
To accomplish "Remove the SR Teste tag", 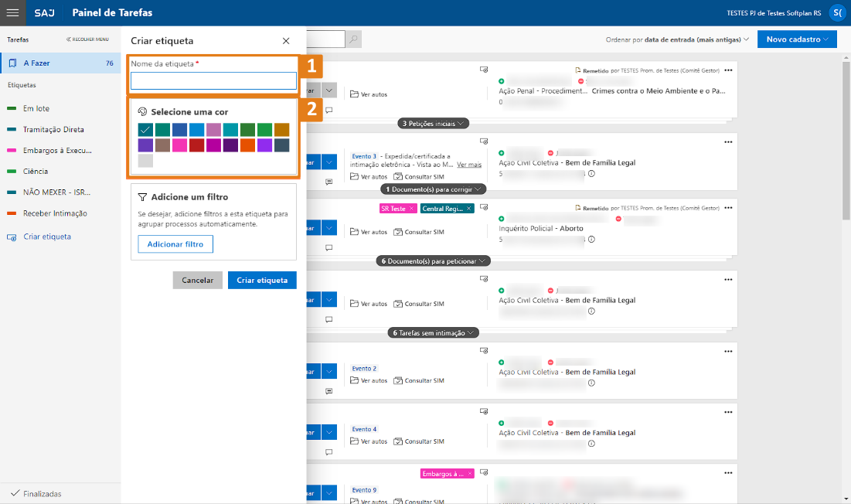I will click(411, 209).
